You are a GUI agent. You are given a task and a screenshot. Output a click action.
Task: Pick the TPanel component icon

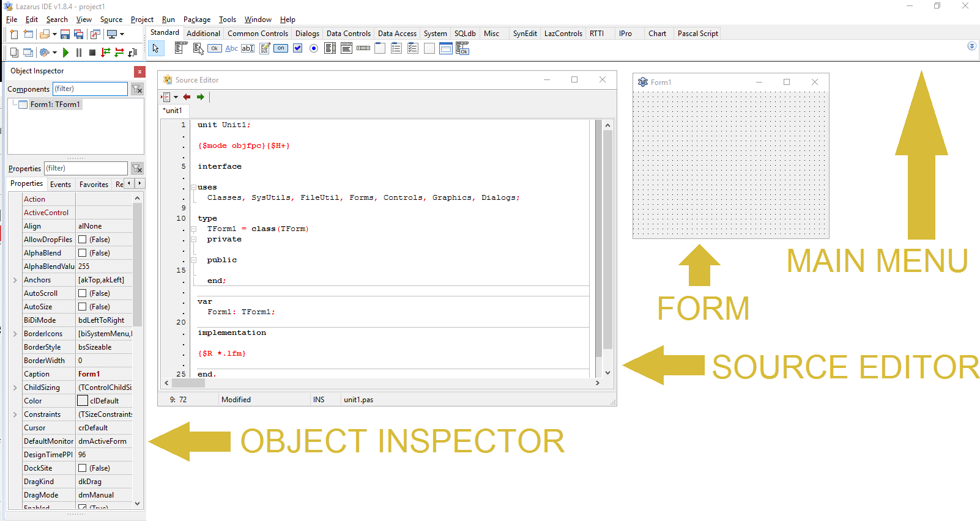(x=429, y=48)
